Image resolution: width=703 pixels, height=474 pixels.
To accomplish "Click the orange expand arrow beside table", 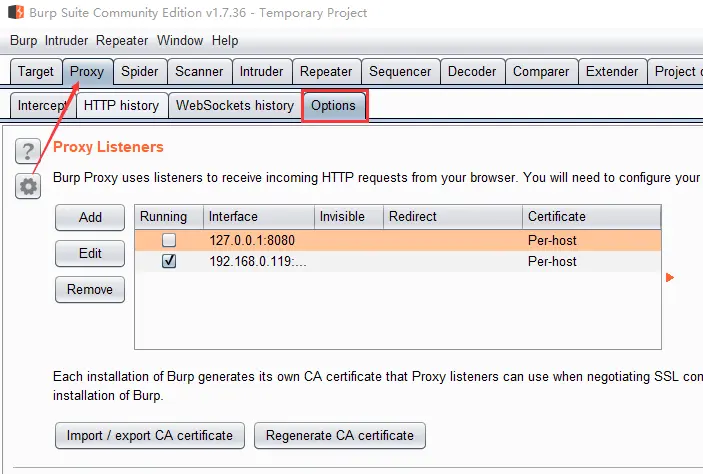I will 670,278.
